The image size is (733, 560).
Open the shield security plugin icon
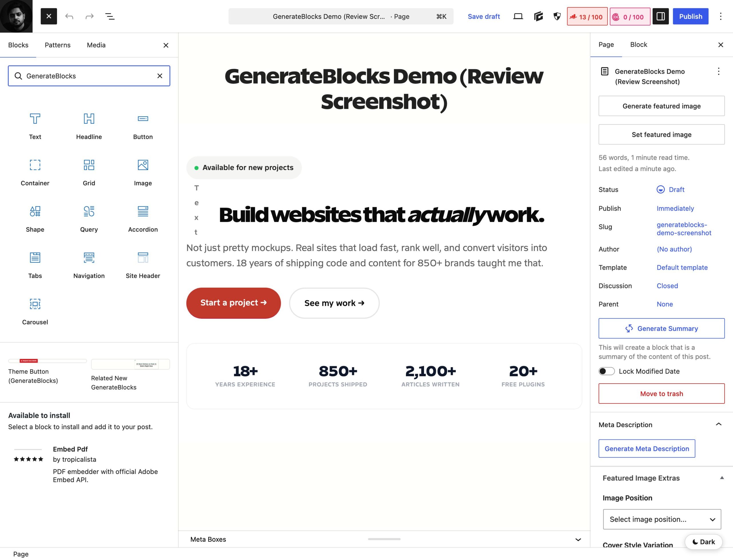557,16
